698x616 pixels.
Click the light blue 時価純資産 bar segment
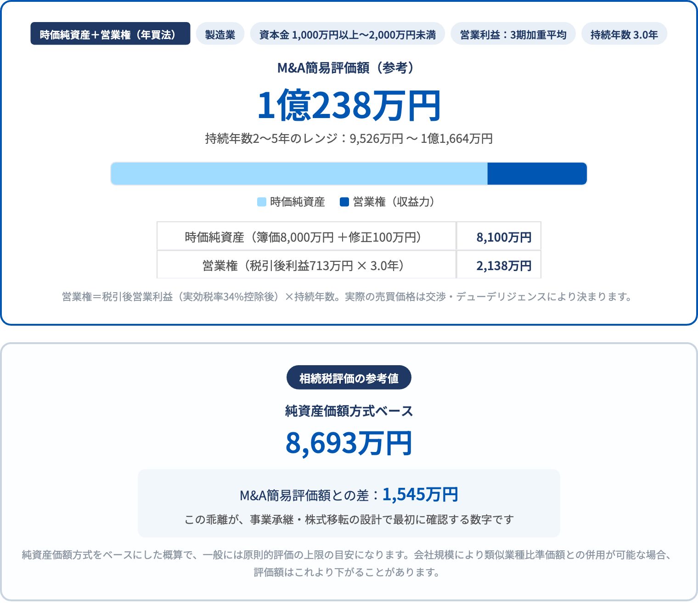point(299,174)
